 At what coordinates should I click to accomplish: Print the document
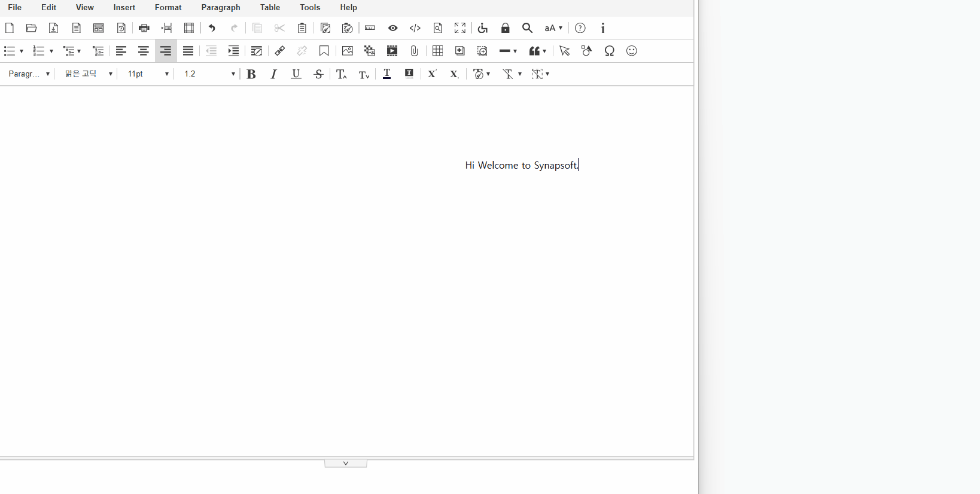pos(144,28)
